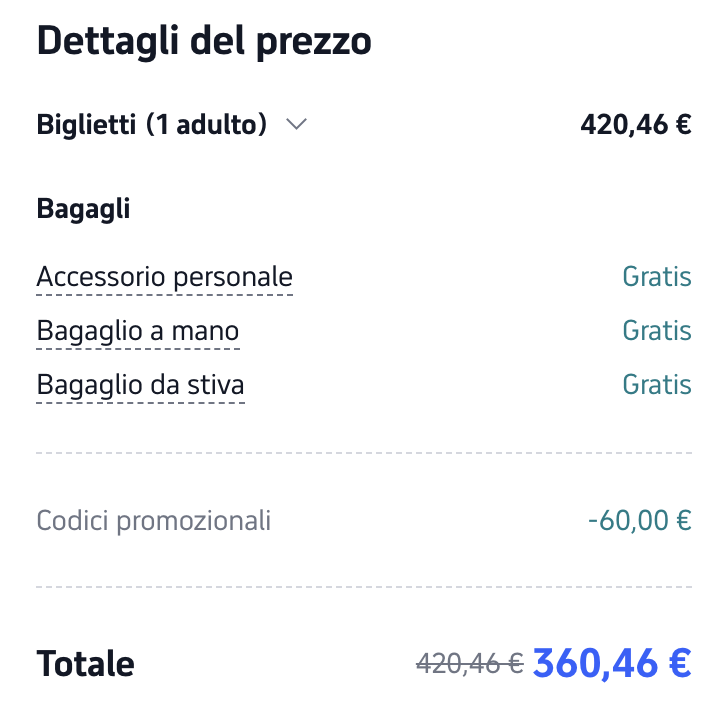Click the Dettagli del prezzo heading
726x702 pixels.
pos(204,42)
